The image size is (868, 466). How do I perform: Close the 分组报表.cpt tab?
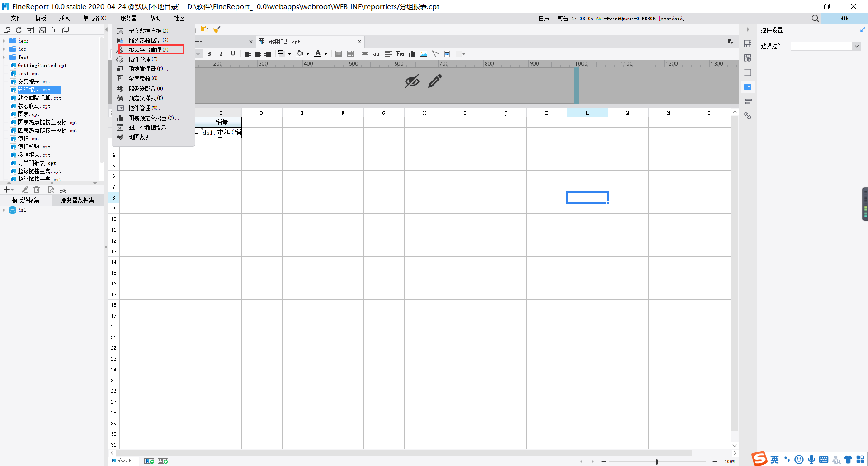[359, 42]
